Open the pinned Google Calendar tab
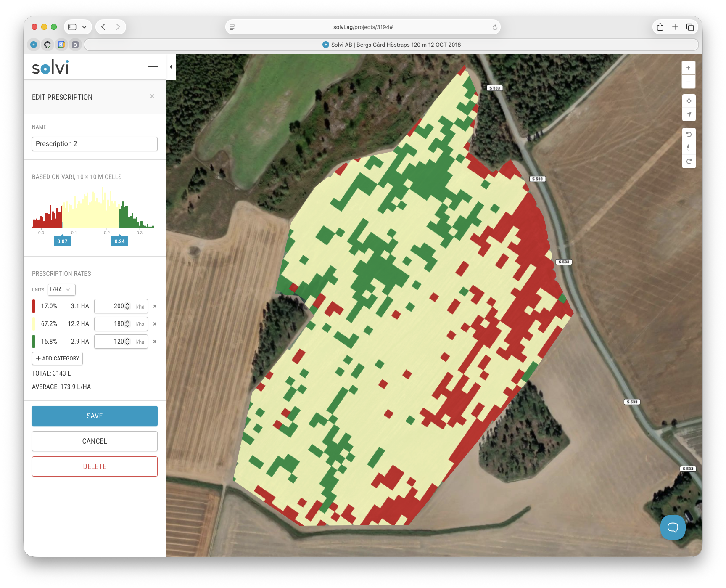The image size is (726, 588). [x=61, y=44]
